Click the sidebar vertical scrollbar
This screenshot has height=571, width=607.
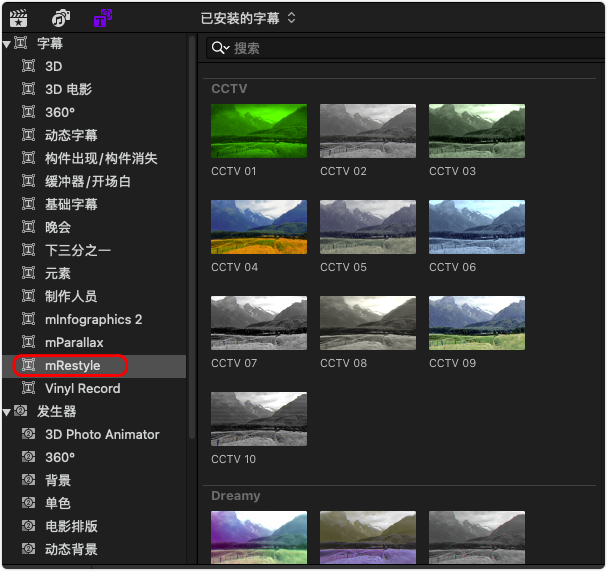click(x=192, y=237)
